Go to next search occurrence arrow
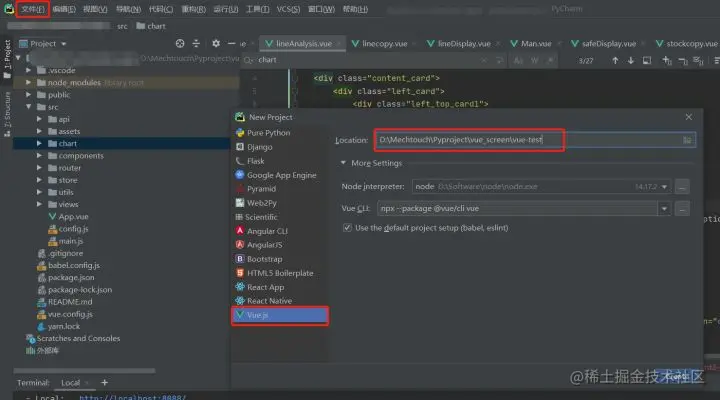The height and width of the screenshot is (400, 720). click(x=630, y=61)
